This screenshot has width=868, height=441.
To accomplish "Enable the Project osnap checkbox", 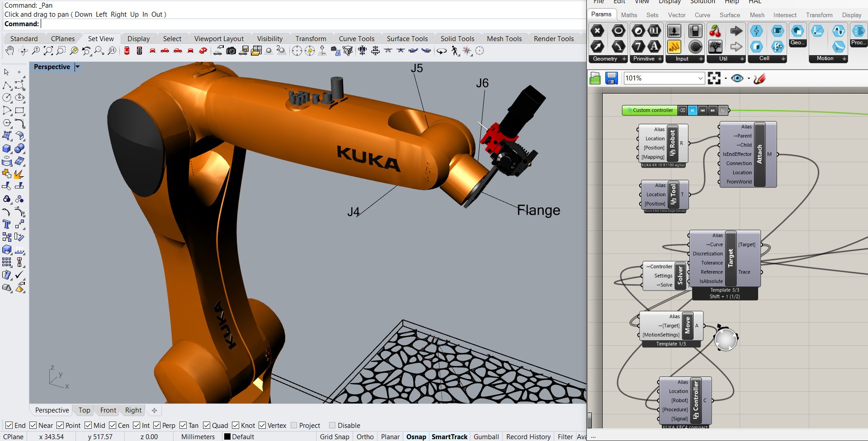I will point(294,425).
